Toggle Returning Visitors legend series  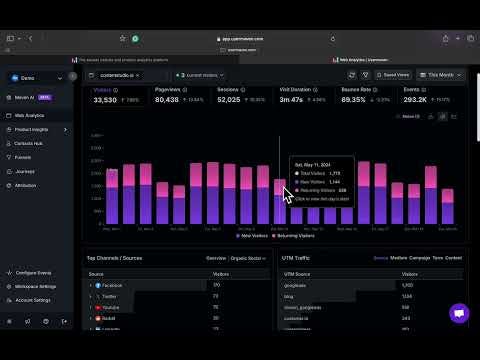coord(293,236)
